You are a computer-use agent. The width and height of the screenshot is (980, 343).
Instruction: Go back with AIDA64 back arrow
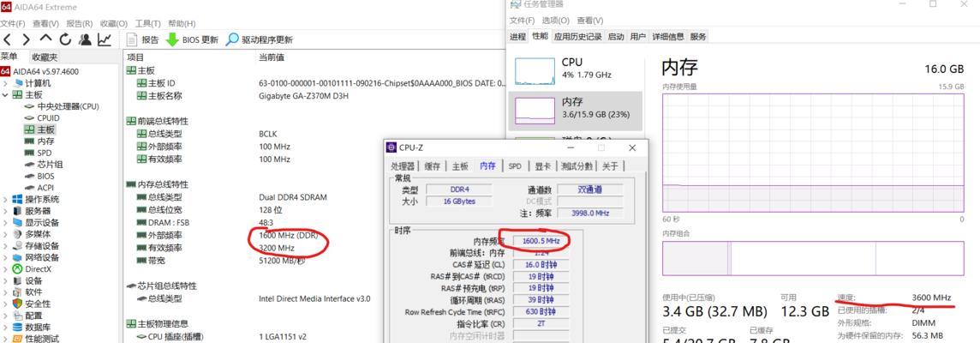pyautogui.click(x=8, y=39)
